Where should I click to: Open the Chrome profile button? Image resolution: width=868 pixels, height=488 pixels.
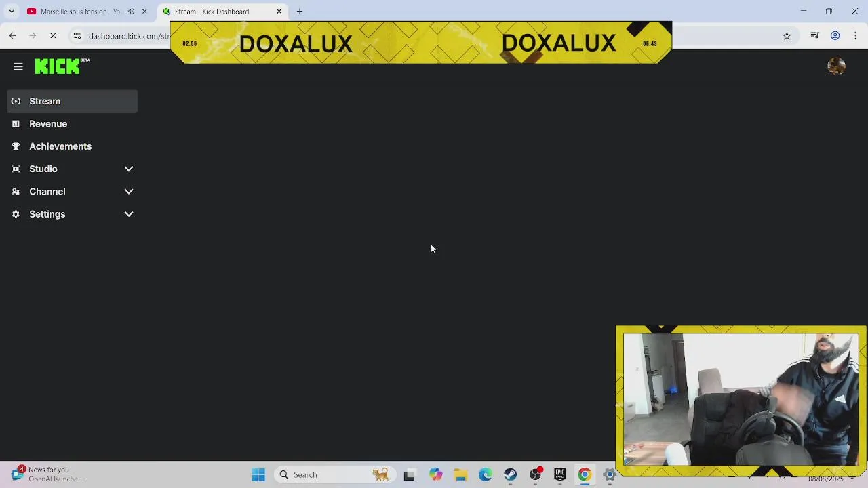pyautogui.click(x=835, y=36)
